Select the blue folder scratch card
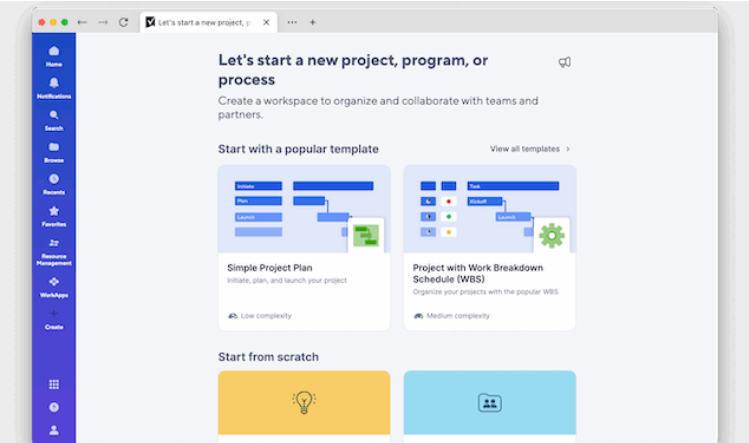749x443 pixels. point(489,403)
